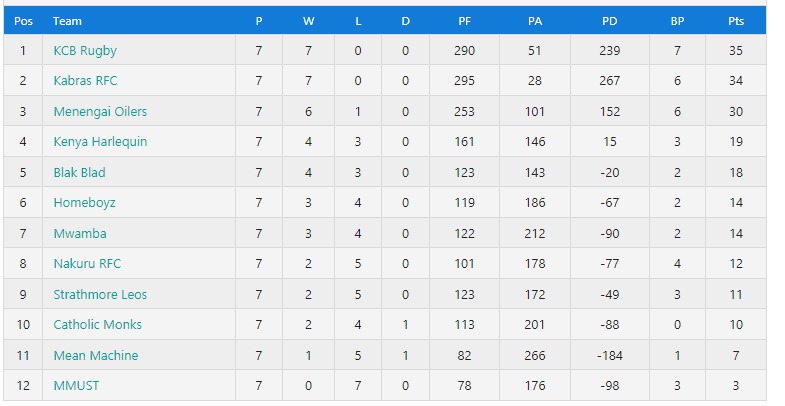Open the Mwamba team page
This screenshot has height=406, width=785.
tap(80, 233)
